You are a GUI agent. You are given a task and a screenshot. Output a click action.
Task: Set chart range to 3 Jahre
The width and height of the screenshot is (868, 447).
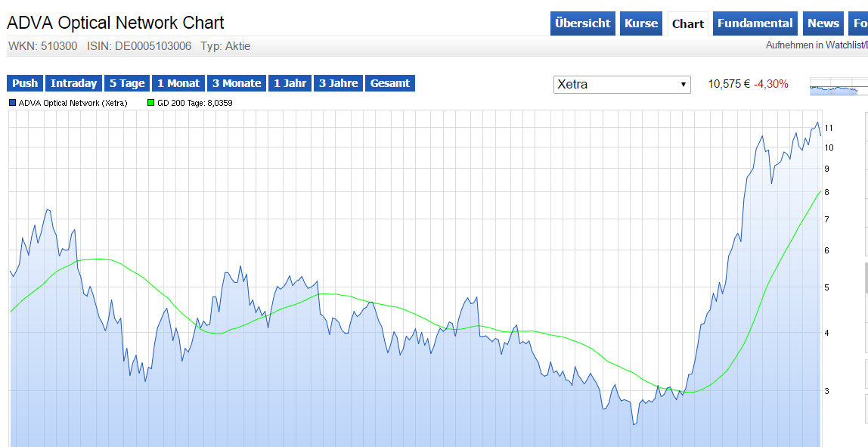[338, 83]
